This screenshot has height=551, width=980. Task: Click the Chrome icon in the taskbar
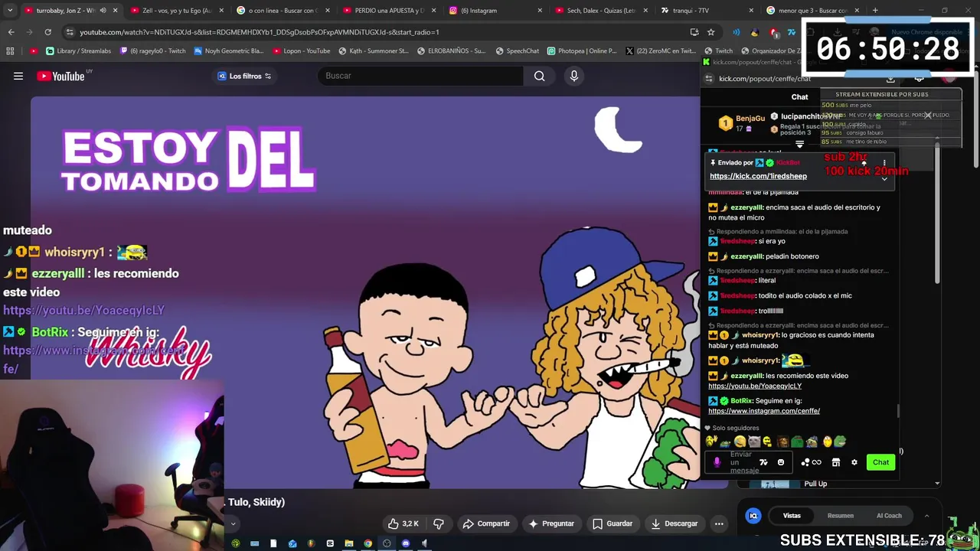pos(368,543)
